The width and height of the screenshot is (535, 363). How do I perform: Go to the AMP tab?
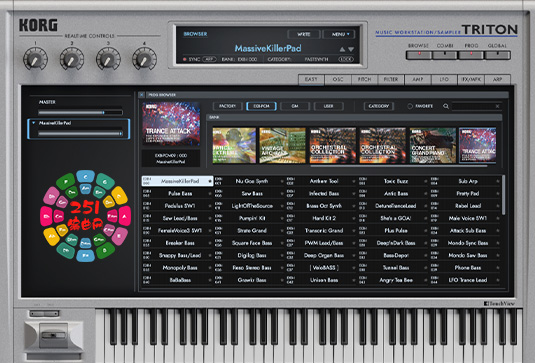[417, 79]
